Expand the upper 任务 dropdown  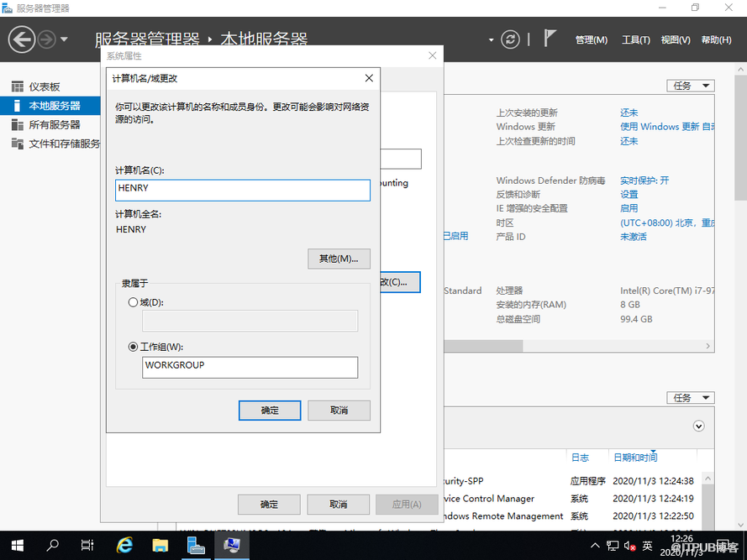(690, 86)
